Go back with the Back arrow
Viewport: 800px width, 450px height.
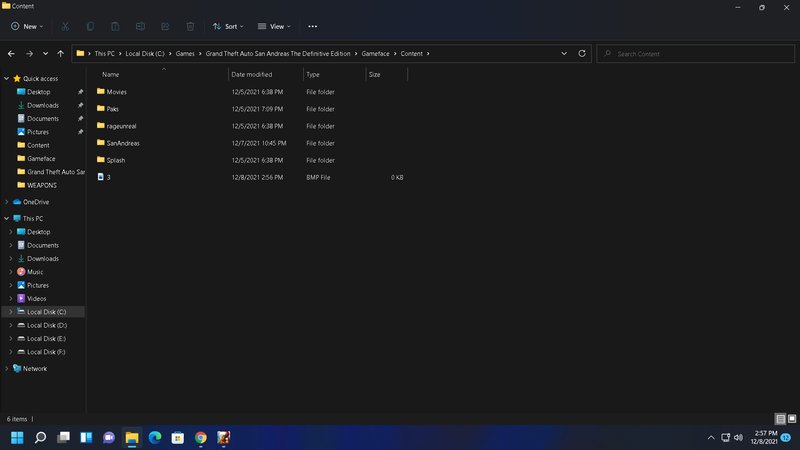[x=11, y=54]
